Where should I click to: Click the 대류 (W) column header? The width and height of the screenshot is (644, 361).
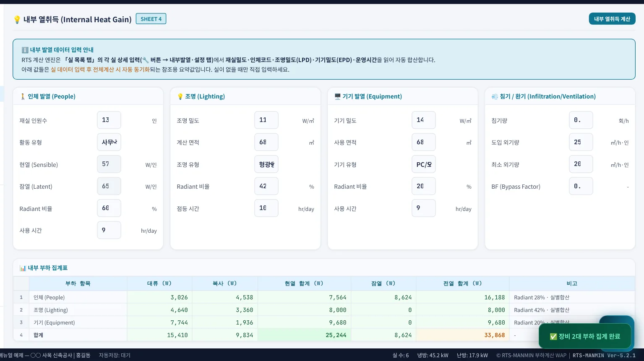pos(159,283)
